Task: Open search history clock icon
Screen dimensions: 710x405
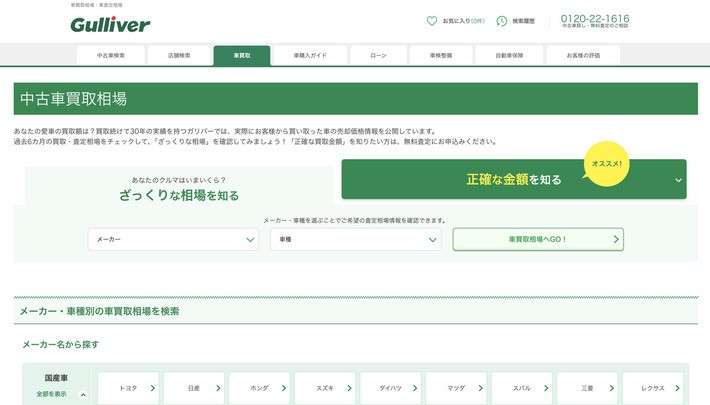Action: [x=501, y=21]
